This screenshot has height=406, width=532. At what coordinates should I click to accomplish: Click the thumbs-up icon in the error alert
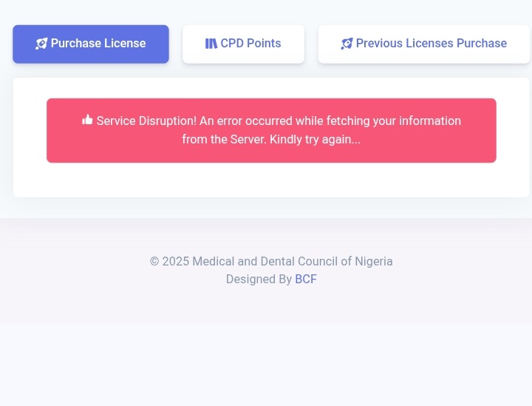pos(87,120)
